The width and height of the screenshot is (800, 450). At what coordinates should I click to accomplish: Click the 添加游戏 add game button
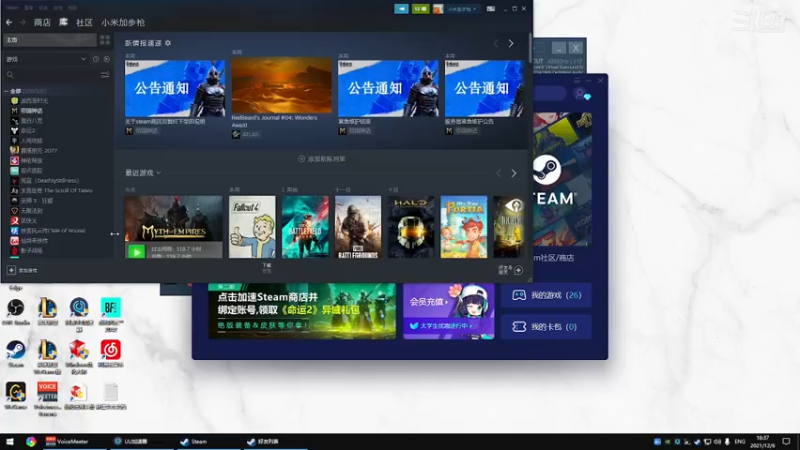(22, 270)
